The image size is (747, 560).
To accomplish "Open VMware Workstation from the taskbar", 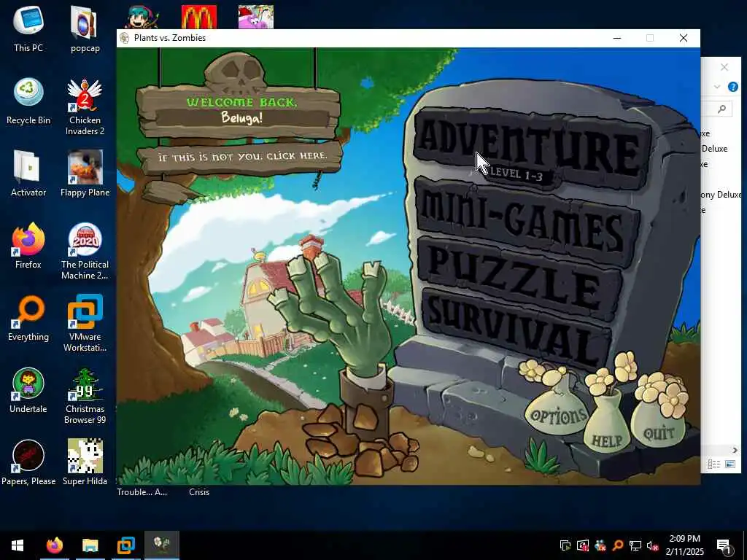I will 125,545.
